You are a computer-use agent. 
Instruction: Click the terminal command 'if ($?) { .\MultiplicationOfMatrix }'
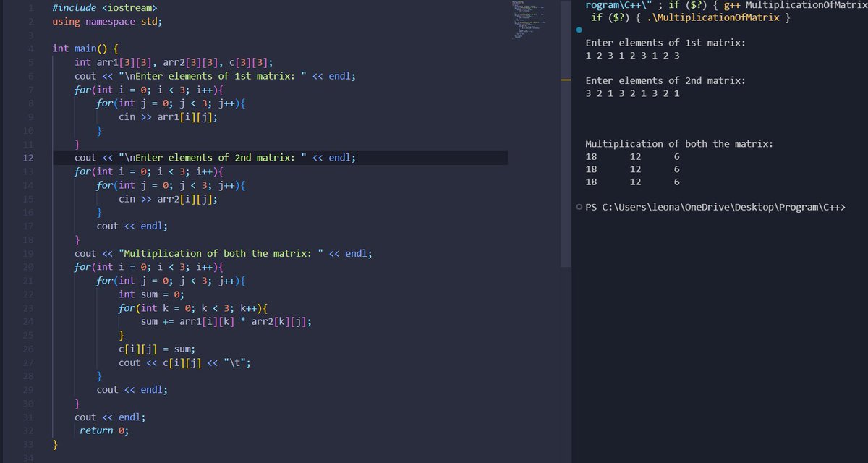click(x=690, y=17)
